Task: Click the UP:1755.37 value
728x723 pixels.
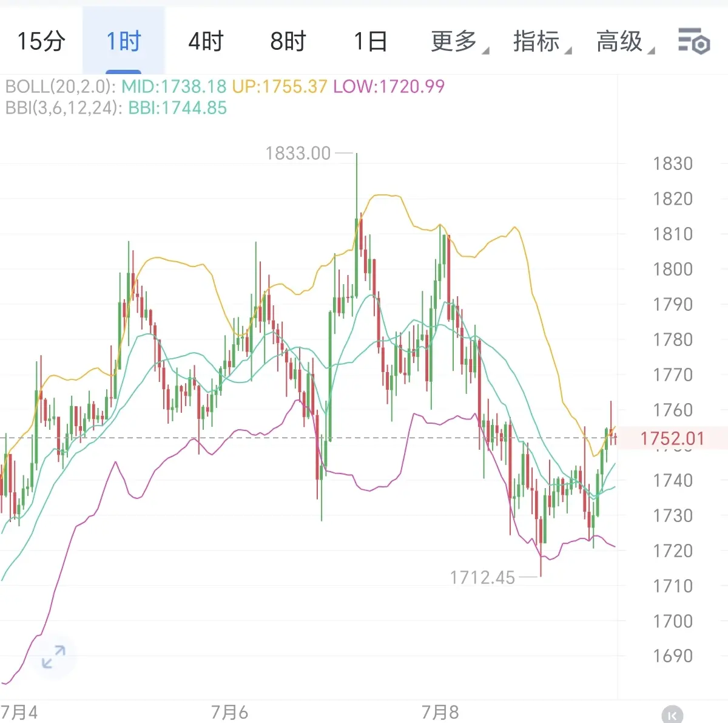Action: pyautogui.click(x=280, y=86)
